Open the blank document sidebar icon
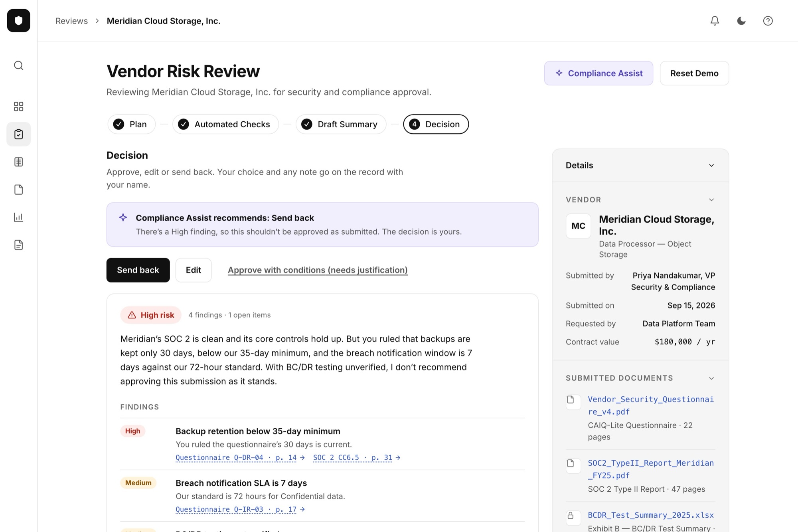Viewport: 798px width, 532px height. pyautogui.click(x=19, y=190)
